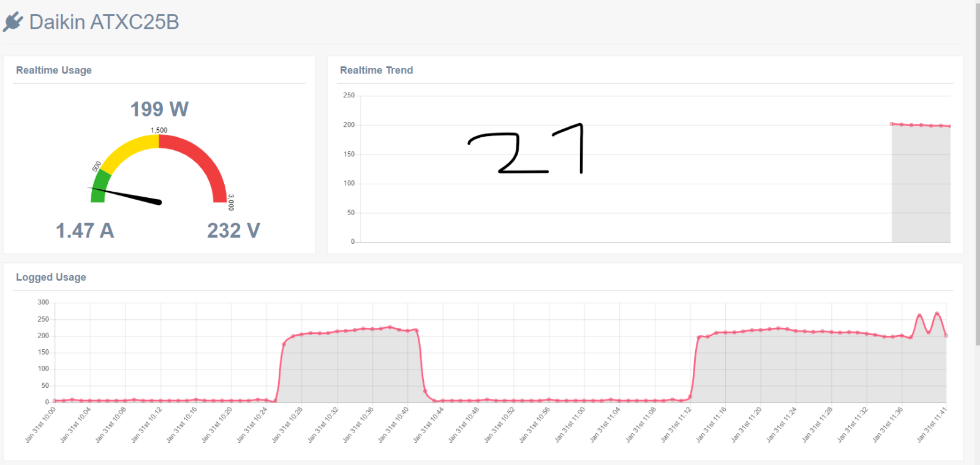This screenshot has height=465, width=980.
Task: Click the first data point of Realtime Trend line
Action: pyautogui.click(x=892, y=124)
